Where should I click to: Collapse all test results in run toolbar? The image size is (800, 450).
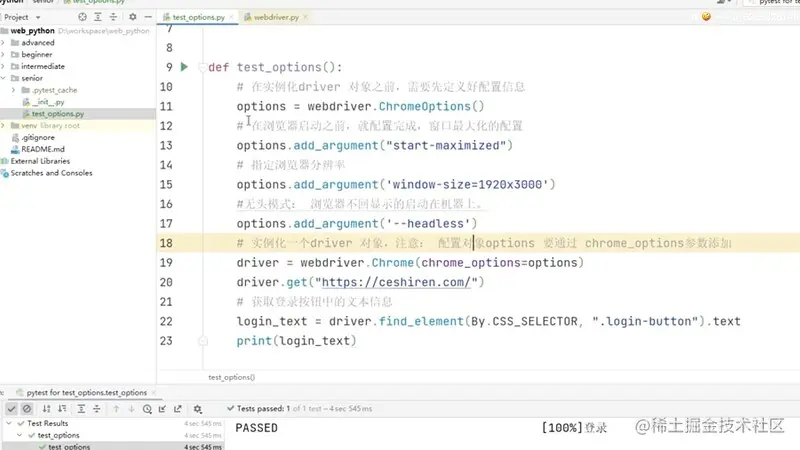pyautogui.click(x=96, y=409)
